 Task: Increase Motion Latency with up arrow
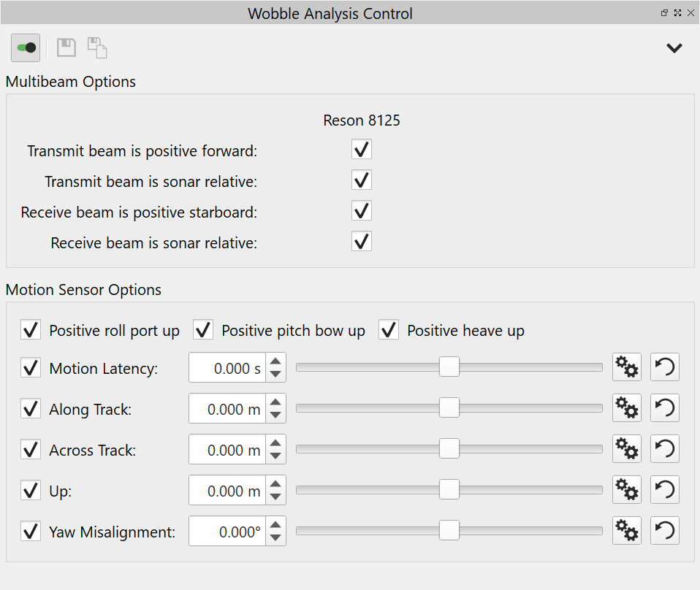click(275, 361)
